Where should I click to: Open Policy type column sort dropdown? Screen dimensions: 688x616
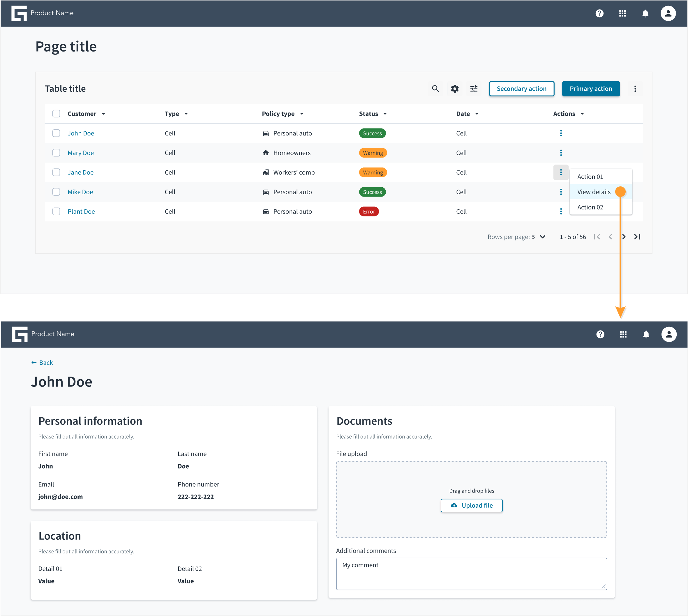(x=301, y=114)
